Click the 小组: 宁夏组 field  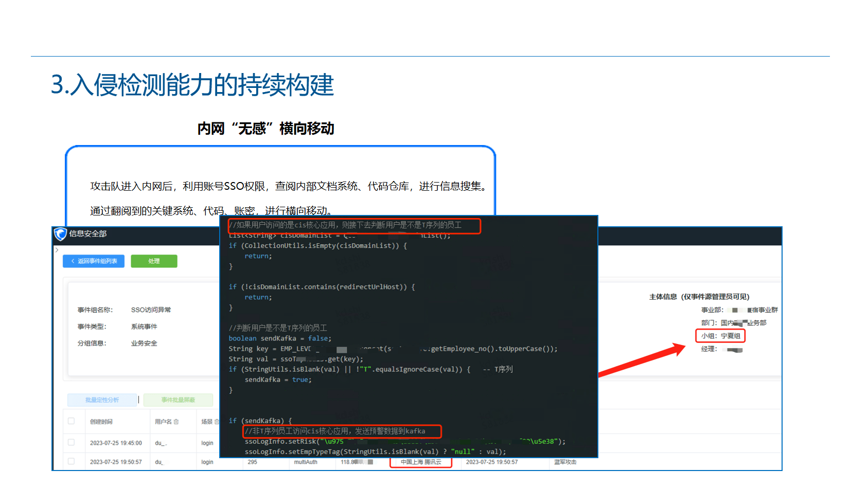click(x=720, y=336)
